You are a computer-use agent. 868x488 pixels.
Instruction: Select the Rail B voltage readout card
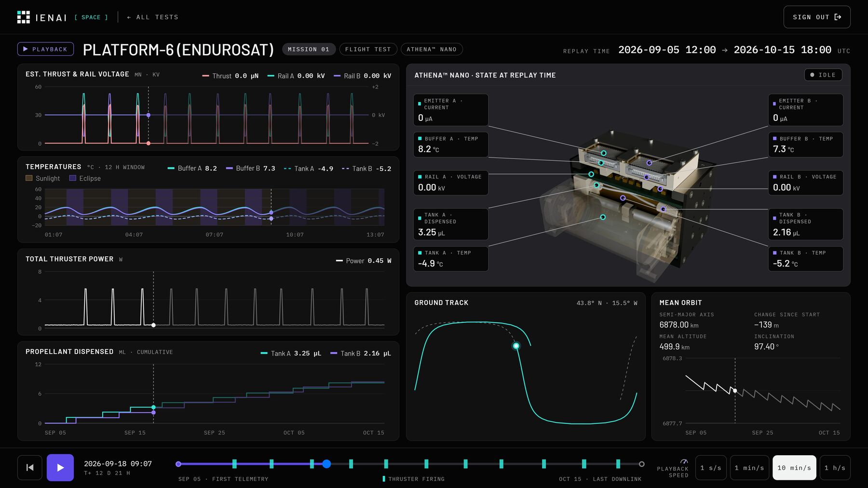(x=805, y=183)
